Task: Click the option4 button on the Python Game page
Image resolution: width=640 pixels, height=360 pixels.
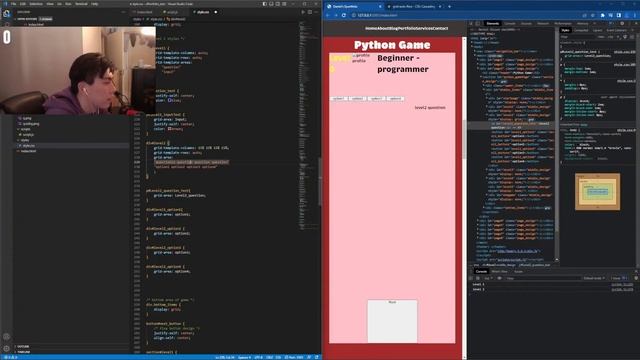Action: coord(395,99)
